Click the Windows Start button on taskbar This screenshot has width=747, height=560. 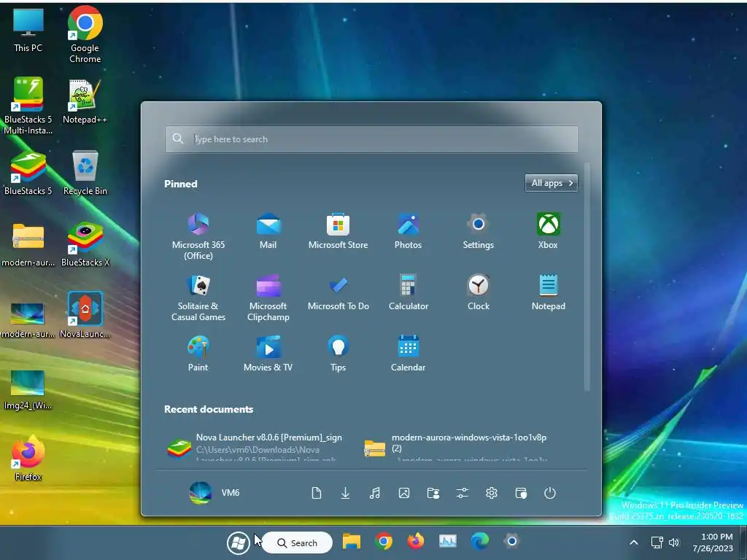pyautogui.click(x=239, y=542)
